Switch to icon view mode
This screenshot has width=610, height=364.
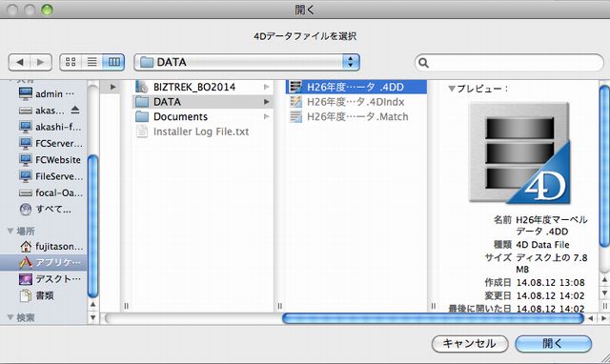pos(71,62)
